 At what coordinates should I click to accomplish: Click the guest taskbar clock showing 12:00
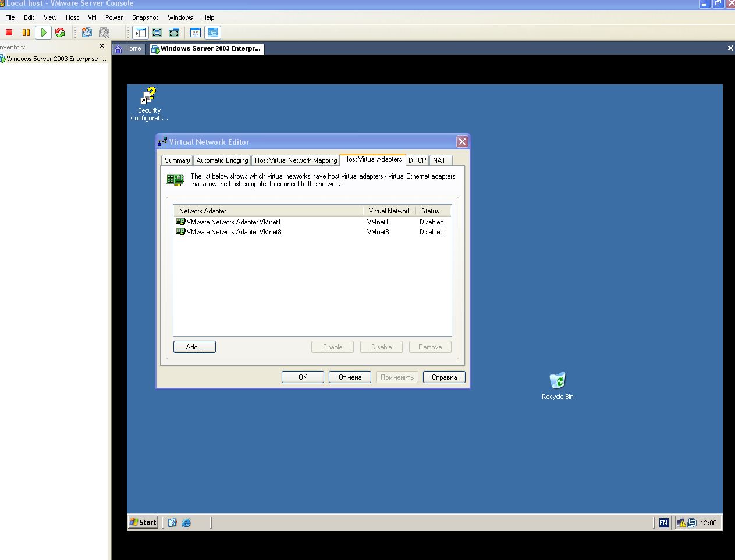[708, 523]
